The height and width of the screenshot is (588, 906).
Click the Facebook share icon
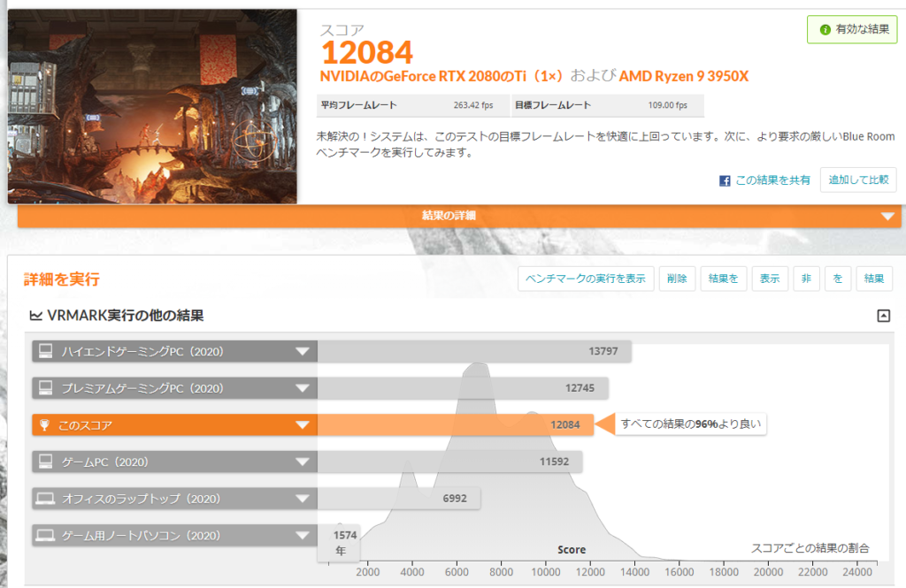point(725,180)
